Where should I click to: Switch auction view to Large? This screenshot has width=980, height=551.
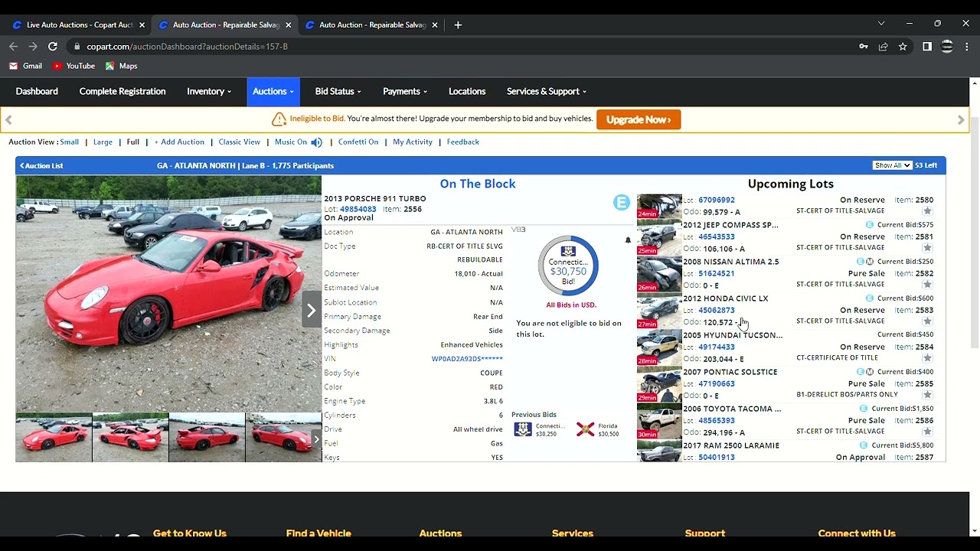103,142
